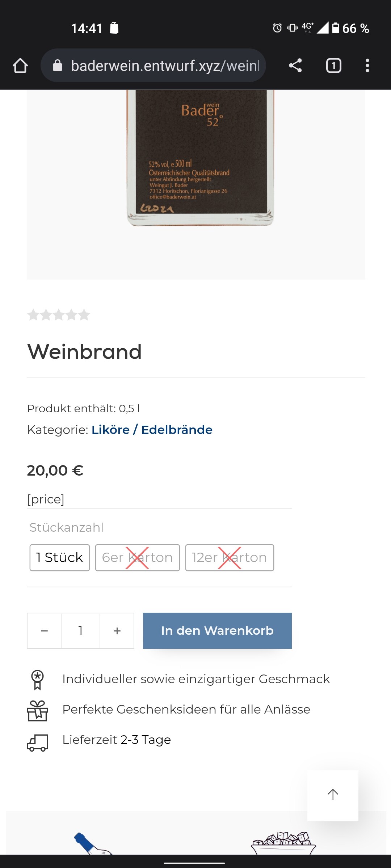The image size is (391, 868).
Task: Tap the baderwein URL address bar
Action: pos(154,65)
